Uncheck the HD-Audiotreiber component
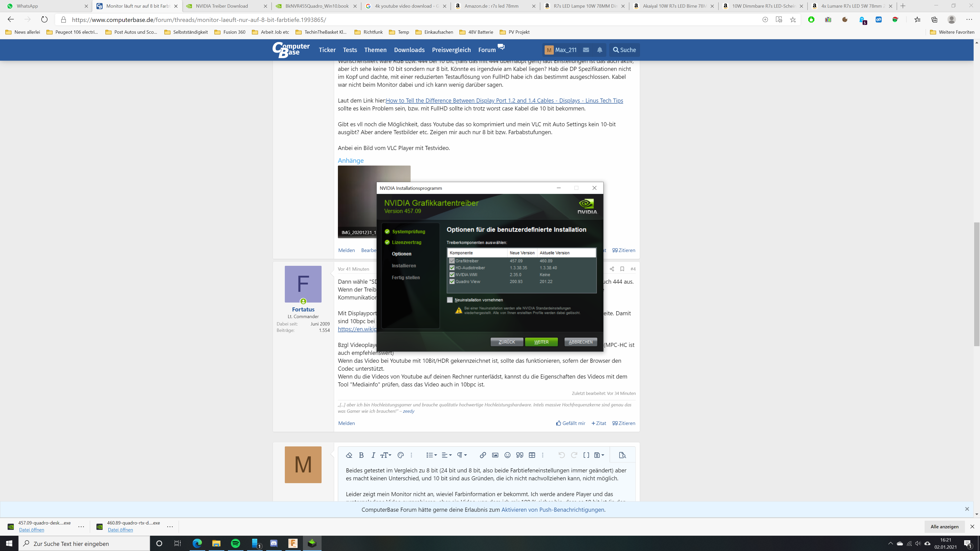The image size is (980, 551). (452, 268)
